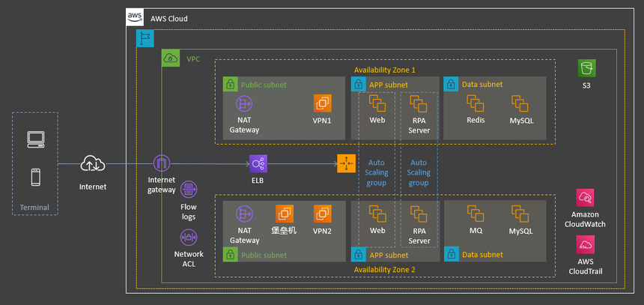644x305 pixels.
Task: Select the 堡垒机 bastion host icon
Action: coord(285,214)
